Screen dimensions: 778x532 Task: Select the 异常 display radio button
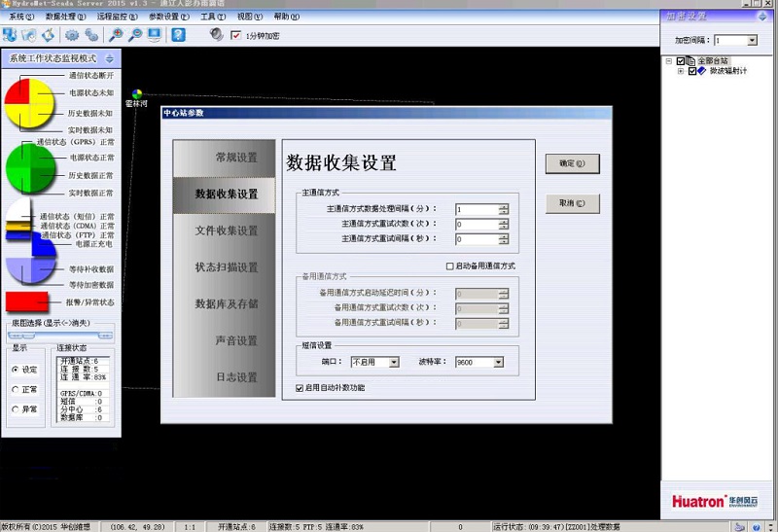[x=16, y=409]
